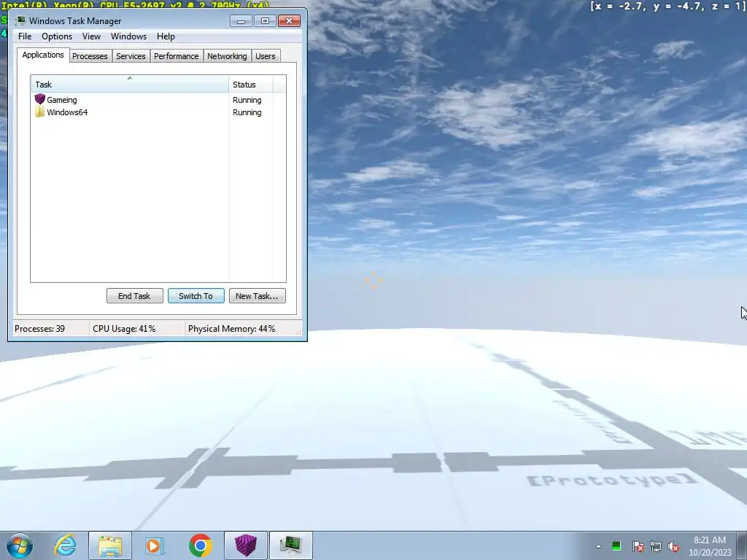Open Windows Explorer from the taskbar
The width and height of the screenshot is (747, 560).
click(110, 545)
